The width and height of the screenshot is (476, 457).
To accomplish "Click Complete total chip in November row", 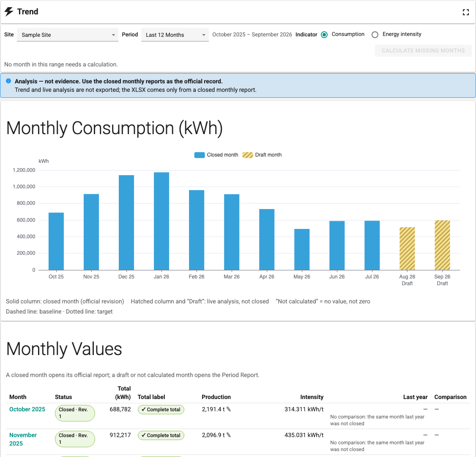I will (161, 435).
